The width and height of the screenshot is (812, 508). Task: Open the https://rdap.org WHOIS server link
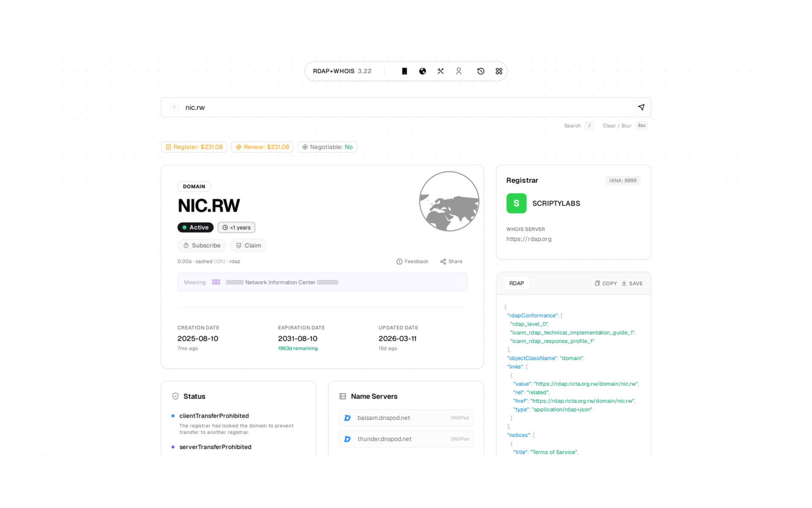[x=529, y=239]
